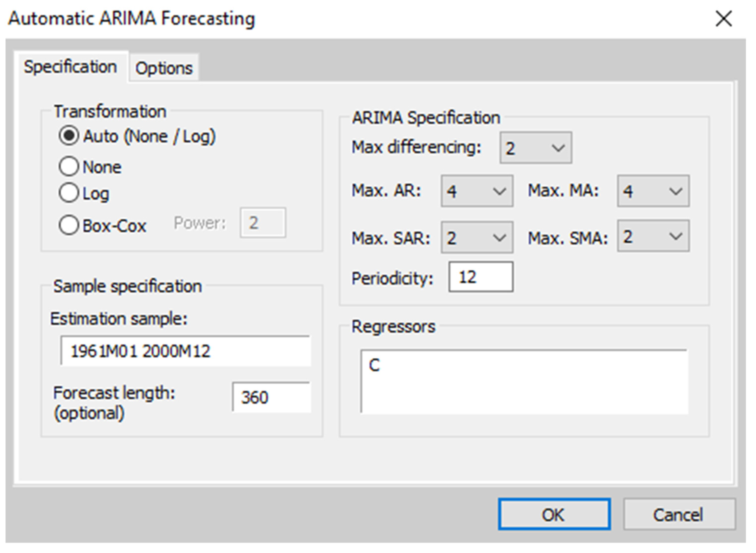Click into the Estimation sample field
Viewport: 756px width, 553px height.
(x=186, y=351)
